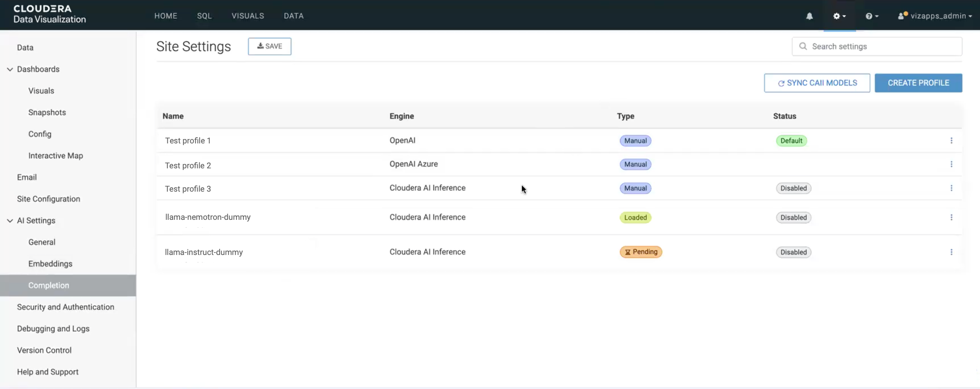The image size is (980, 389).
Task: Click the CREATE PROFILE button
Action: tap(918, 83)
